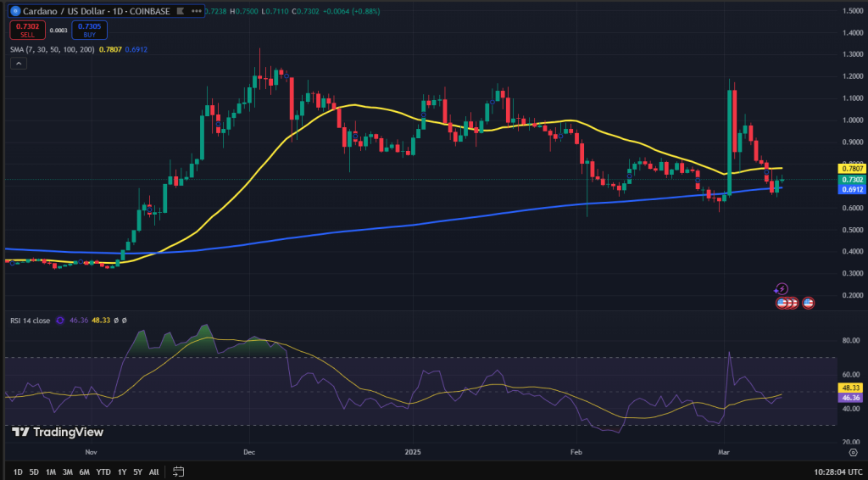
Task: Select the 5Y time range
Action: pos(138,472)
